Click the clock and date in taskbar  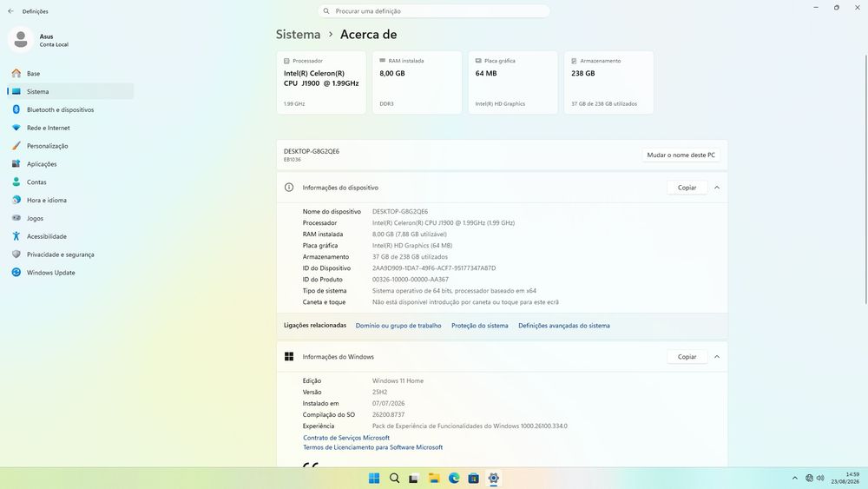point(845,478)
